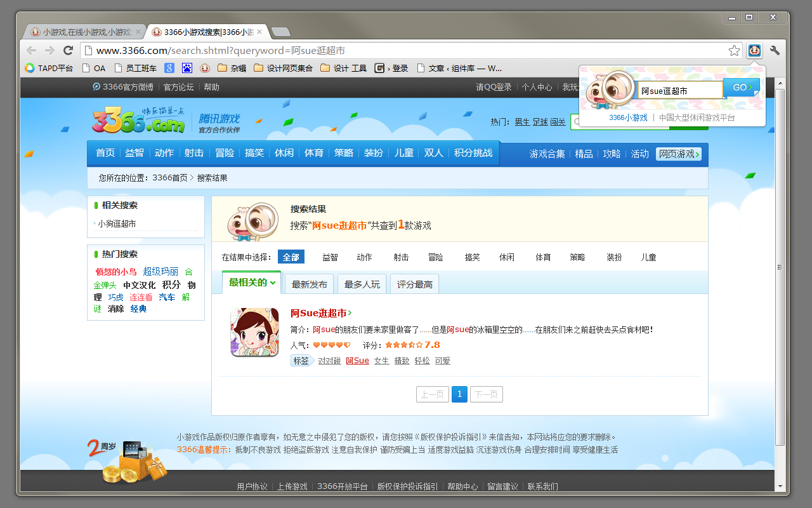Click the 对对碰 tag

(x=329, y=361)
